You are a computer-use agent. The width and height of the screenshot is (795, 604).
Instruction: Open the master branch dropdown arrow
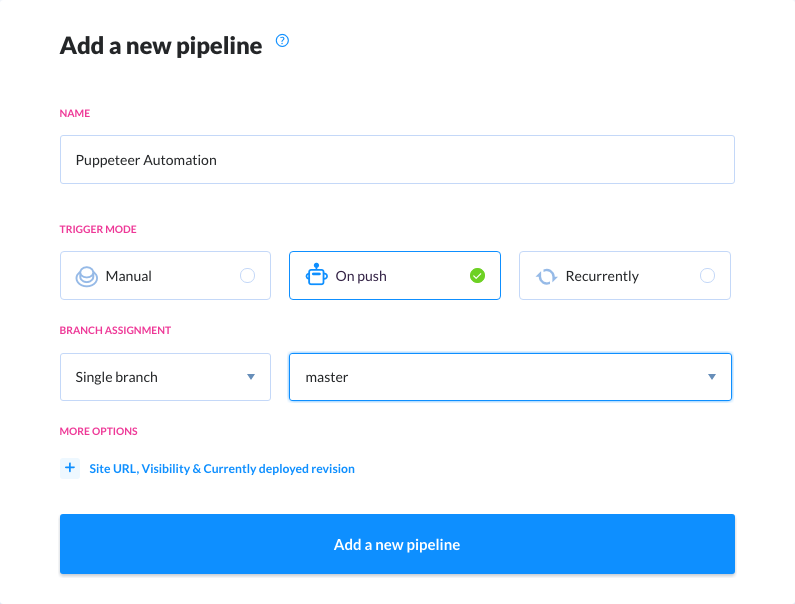coord(712,377)
